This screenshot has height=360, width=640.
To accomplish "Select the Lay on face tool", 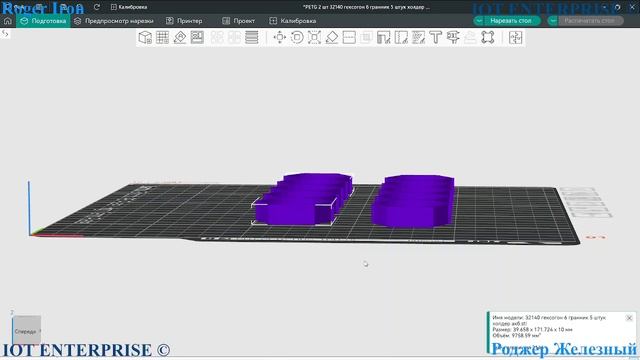I will tap(332, 38).
